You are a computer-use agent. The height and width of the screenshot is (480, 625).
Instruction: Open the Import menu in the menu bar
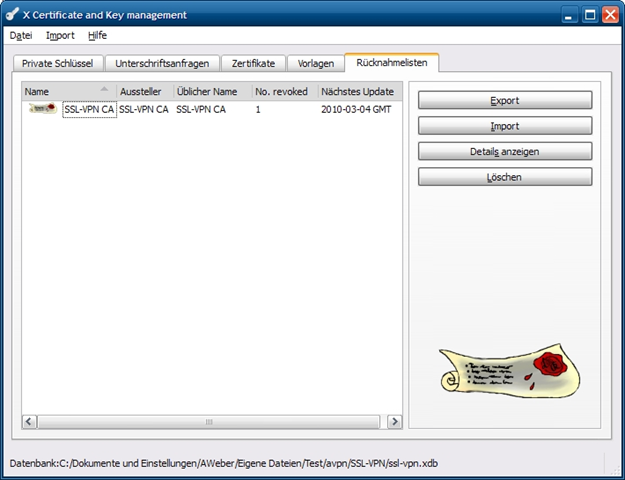[x=60, y=35]
